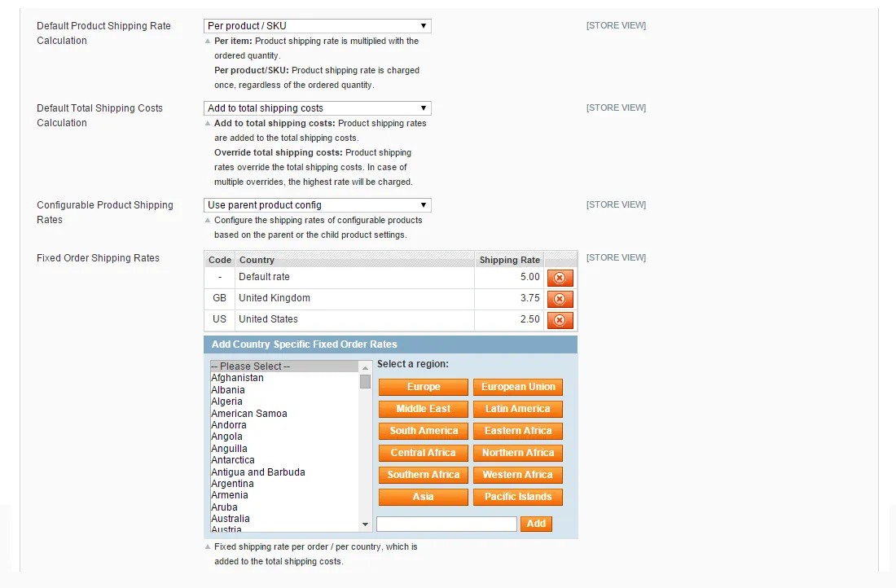Screen dimensions: 896x588
Task: Click the Default rate 5.00 value
Action: (529, 277)
